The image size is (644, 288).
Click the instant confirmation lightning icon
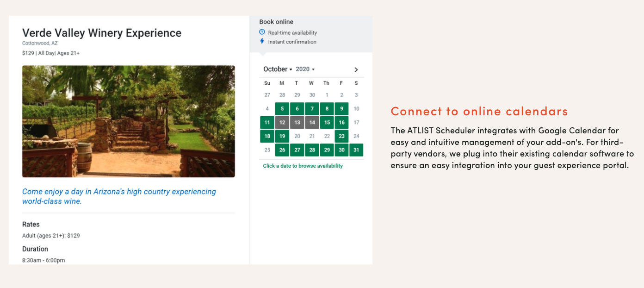[x=262, y=41]
